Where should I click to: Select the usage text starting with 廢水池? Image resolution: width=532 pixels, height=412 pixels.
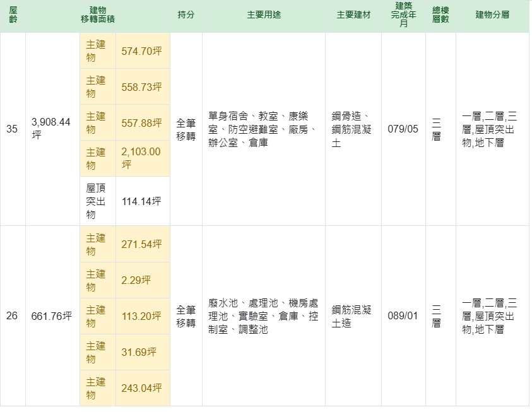click(x=263, y=316)
